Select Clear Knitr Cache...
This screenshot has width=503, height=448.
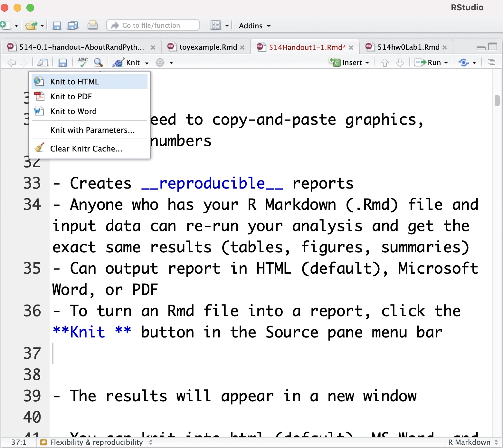click(x=90, y=149)
